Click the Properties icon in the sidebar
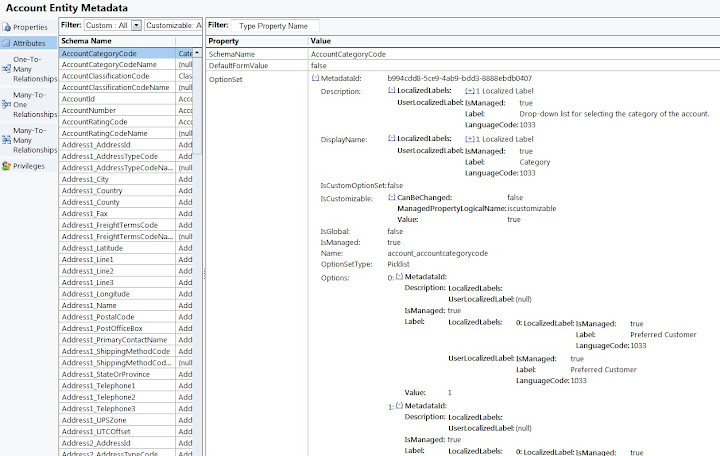This screenshot has width=720, height=456. click(7, 27)
